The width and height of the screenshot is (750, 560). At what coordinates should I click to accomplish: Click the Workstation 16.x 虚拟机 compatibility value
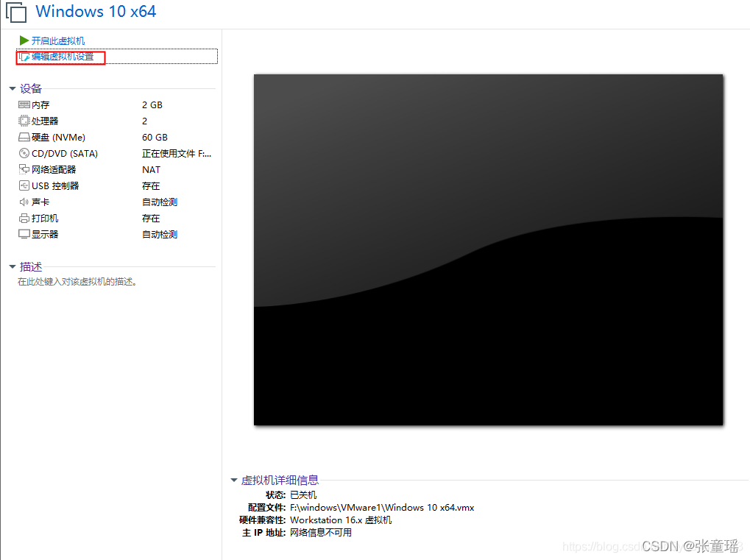coord(341,520)
